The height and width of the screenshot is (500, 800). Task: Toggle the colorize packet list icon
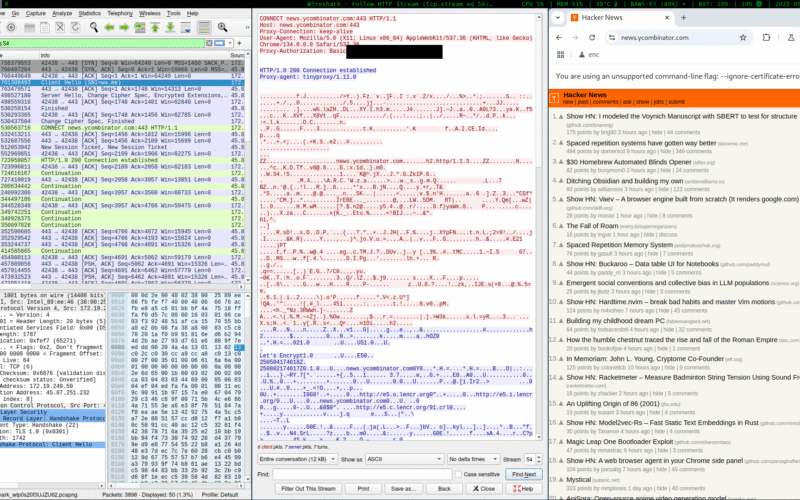(x=204, y=27)
